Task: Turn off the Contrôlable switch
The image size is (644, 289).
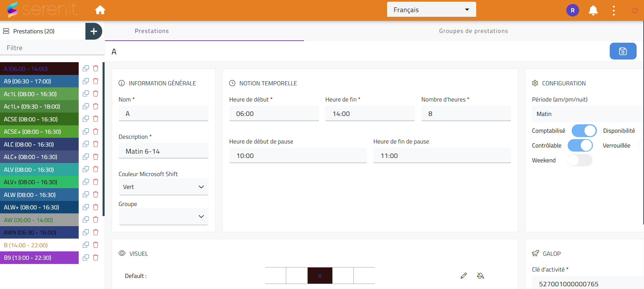Action: pyautogui.click(x=580, y=146)
